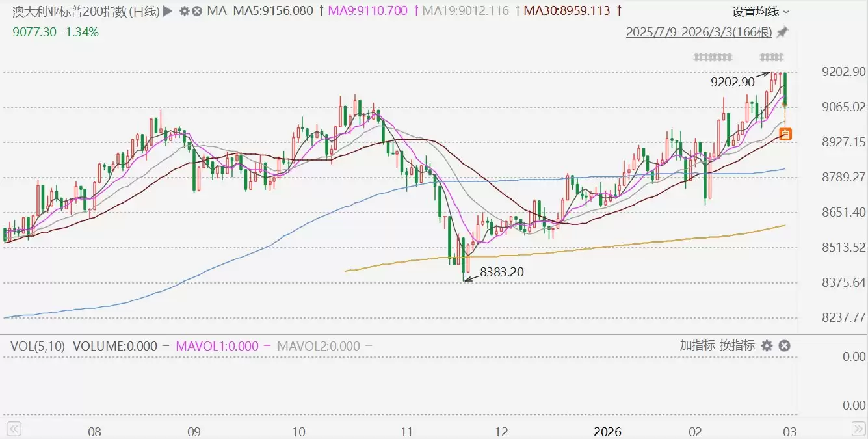
Task: Toggle the MA9 moving average line
Action: 368,11
